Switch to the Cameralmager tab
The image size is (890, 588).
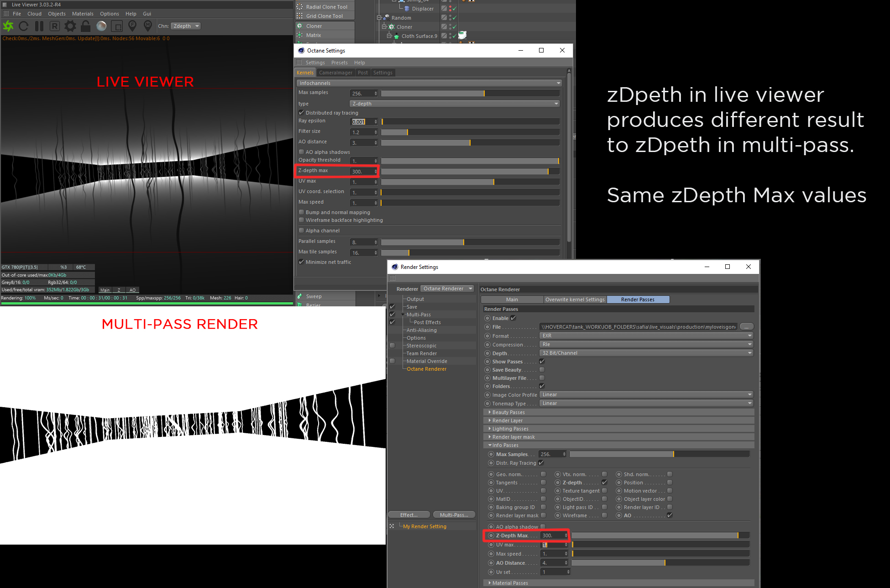tap(335, 73)
